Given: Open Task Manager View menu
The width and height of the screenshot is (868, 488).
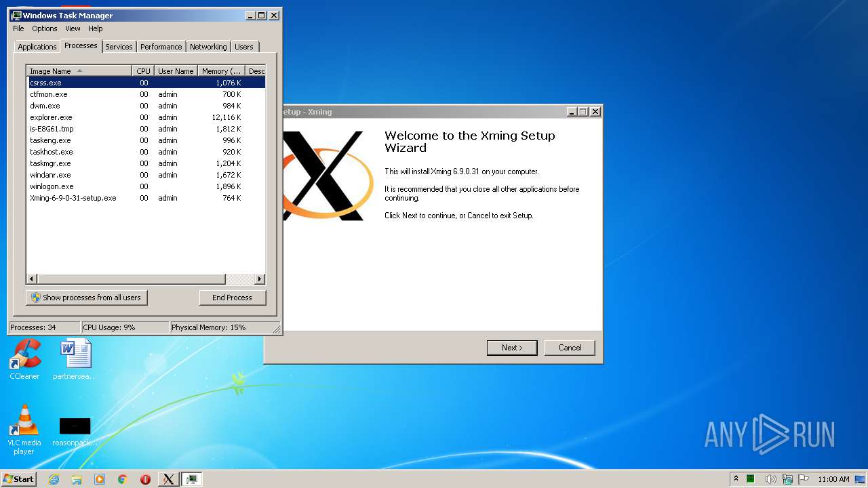Looking at the screenshot, I should 73,28.
